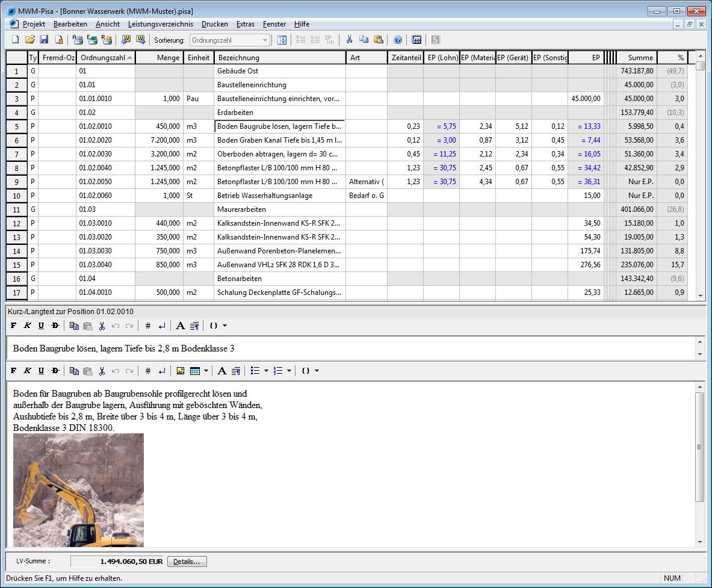Toggle italic 'K' in the long text toolbar
The image size is (712, 588).
28,371
